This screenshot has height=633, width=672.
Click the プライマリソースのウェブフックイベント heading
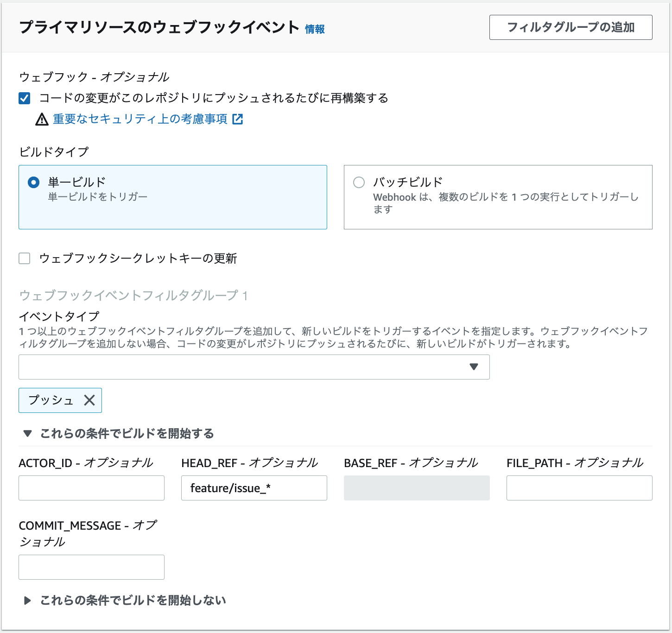(159, 27)
